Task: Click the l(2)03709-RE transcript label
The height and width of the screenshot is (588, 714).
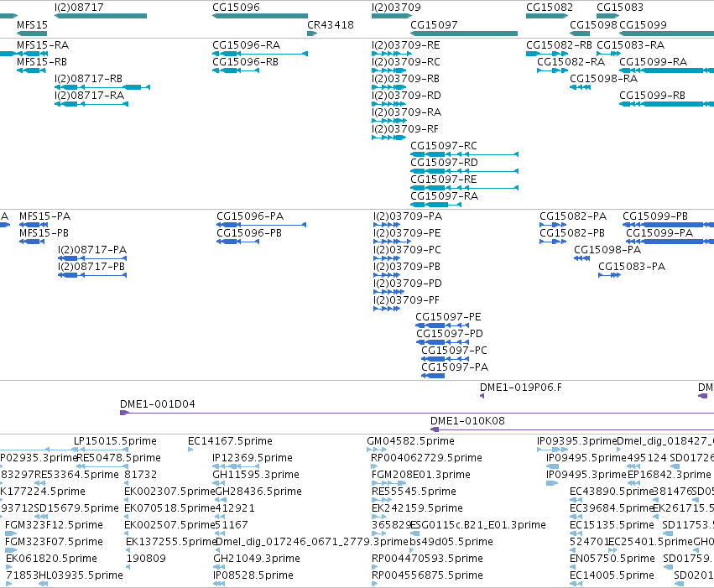Action: (x=406, y=45)
